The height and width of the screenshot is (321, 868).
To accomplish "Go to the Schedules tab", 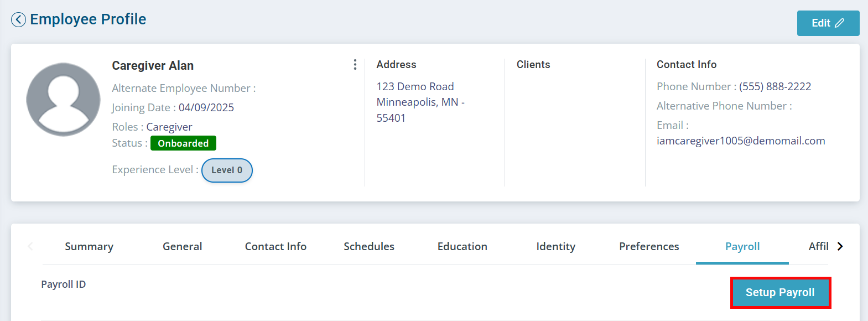I will coord(369,247).
